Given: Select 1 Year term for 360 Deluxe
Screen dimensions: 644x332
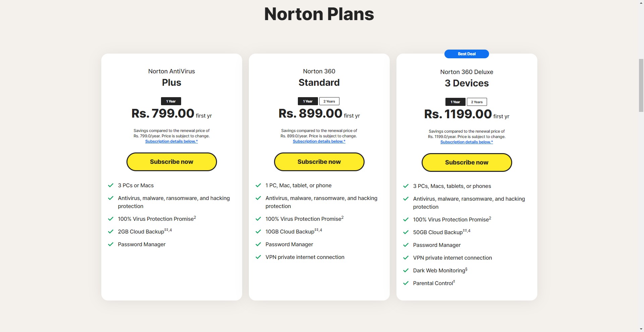Looking at the screenshot, I should click(455, 102).
